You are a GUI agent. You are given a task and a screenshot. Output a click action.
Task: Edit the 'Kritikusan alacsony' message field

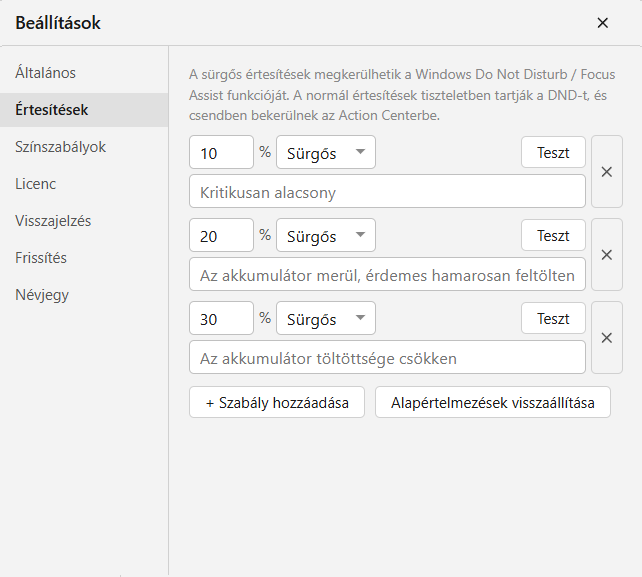pos(387,191)
